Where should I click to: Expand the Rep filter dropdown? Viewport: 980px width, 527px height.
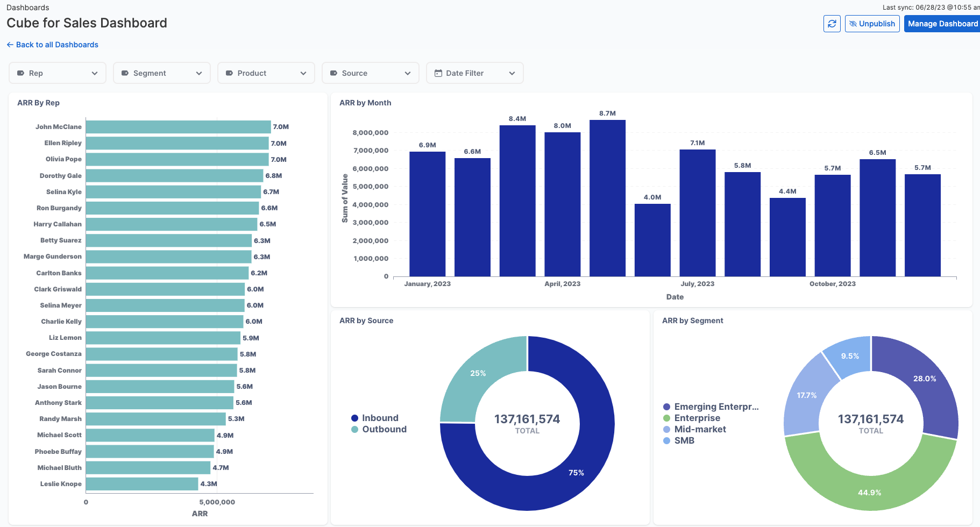point(58,73)
